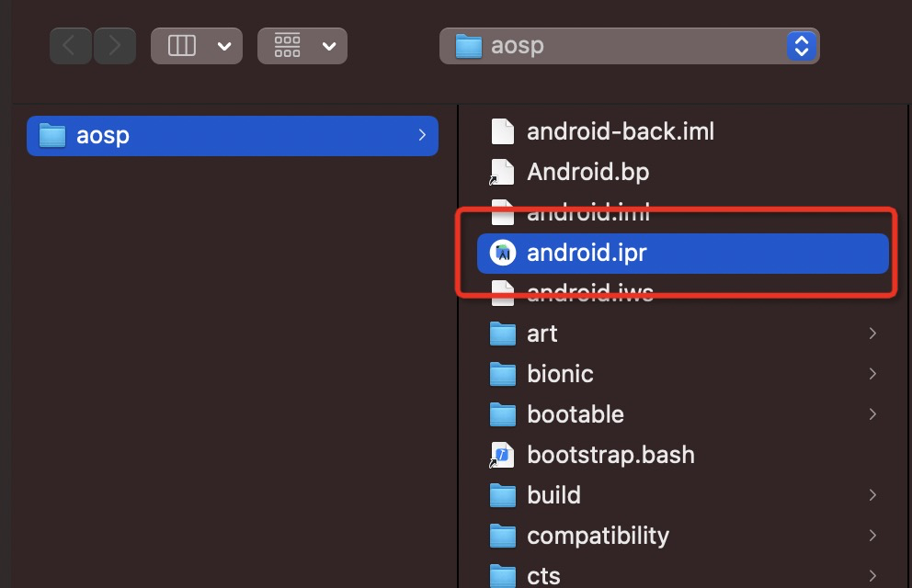The width and height of the screenshot is (912, 588).
Task: Select the aosp folder in left column
Action: (232, 135)
